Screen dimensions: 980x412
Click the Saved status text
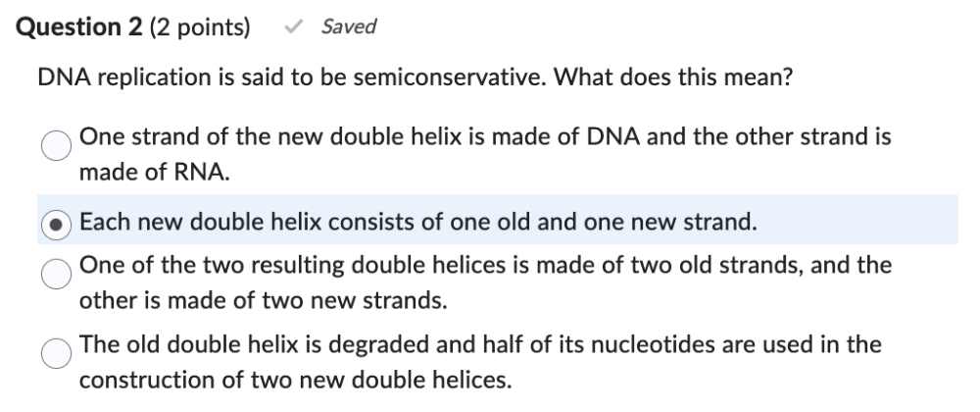click(x=348, y=27)
